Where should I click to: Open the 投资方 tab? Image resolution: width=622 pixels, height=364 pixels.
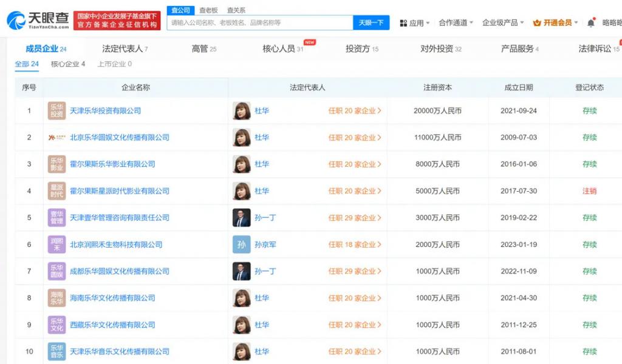[362, 49]
